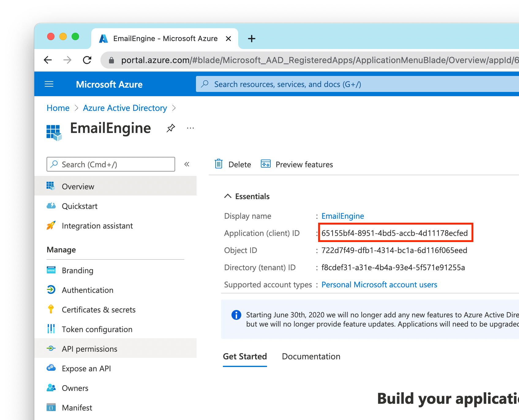Select the EmailEngine - Microsoft Azure tab
The image size is (519, 420).
tap(165, 39)
